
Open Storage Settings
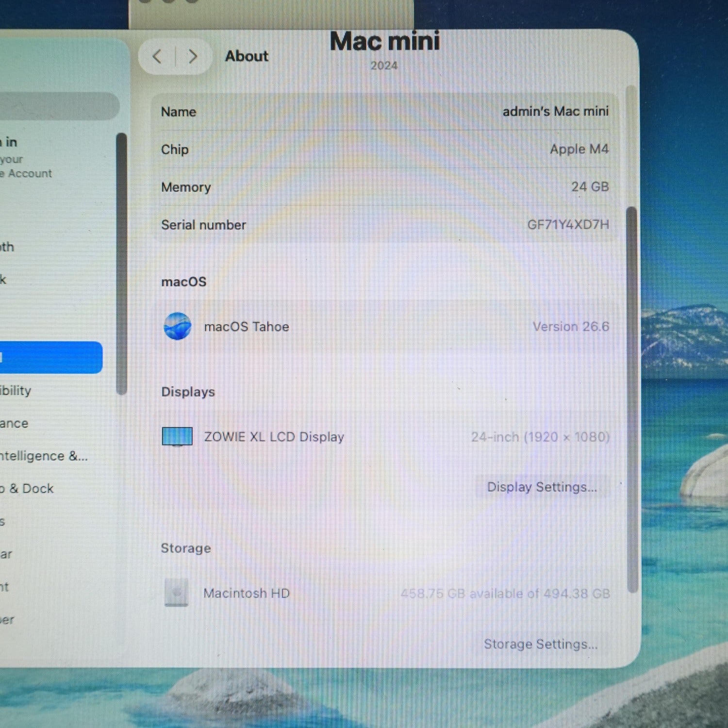pyautogui.click(x=541, y=644)
